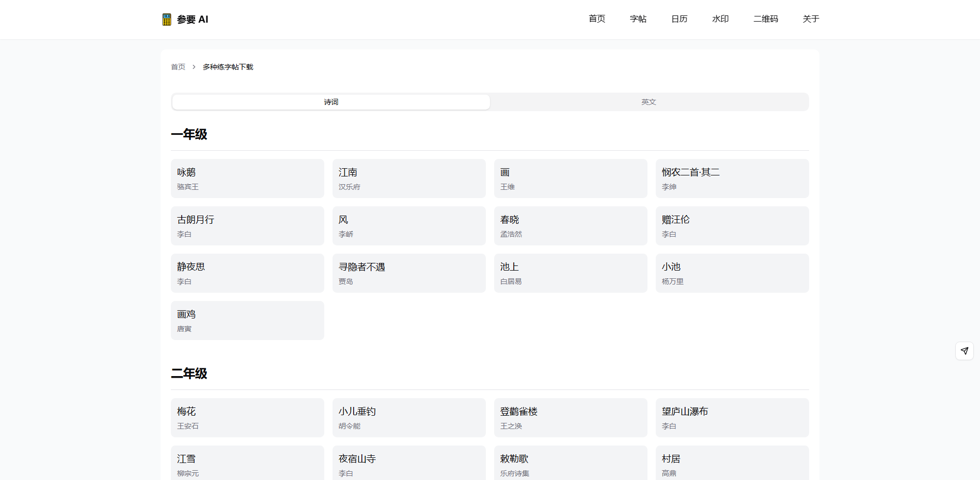
Task: Switch to the 英文 tab
Action: click(x=648, y=101)
